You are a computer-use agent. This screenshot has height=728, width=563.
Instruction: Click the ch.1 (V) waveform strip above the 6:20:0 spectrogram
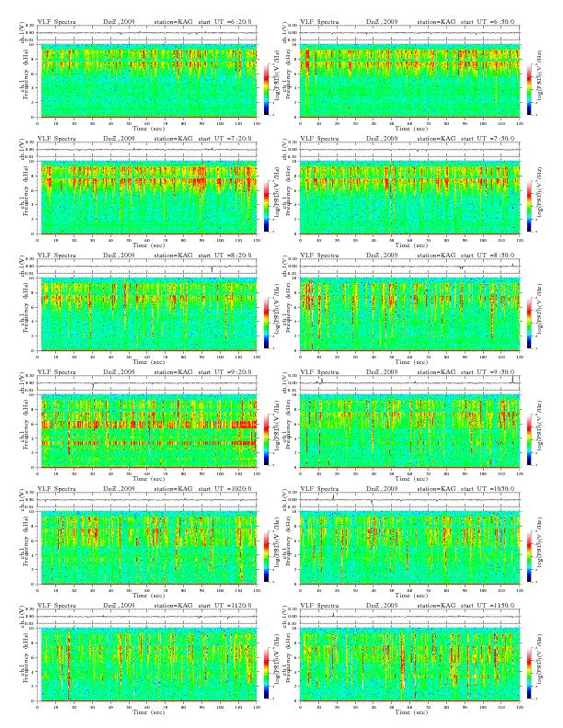(147, 33)
